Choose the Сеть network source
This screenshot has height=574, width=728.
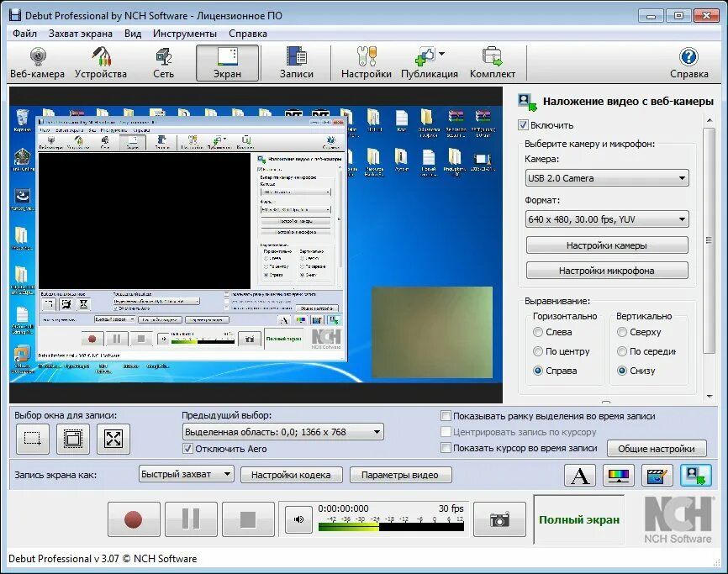pos(163,63)
